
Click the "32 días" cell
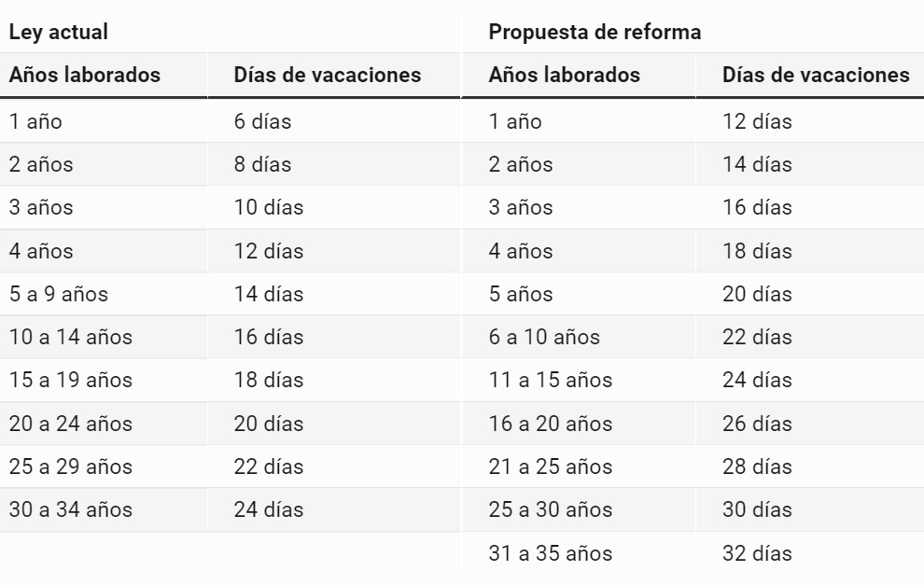click(x=757, y=554)
